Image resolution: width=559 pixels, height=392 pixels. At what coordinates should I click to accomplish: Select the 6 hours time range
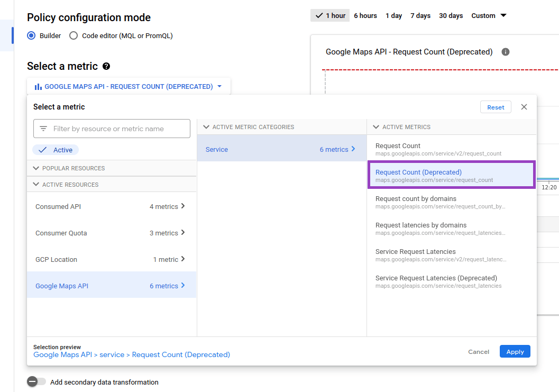[x=365, y=16]
